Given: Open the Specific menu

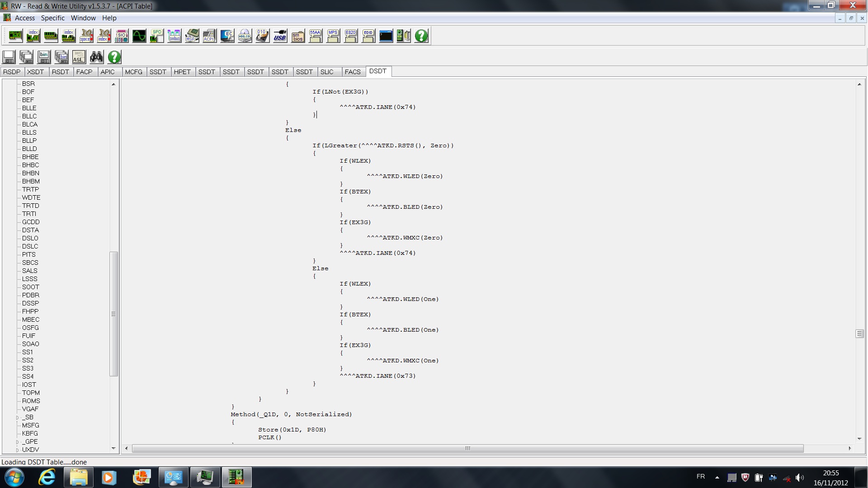Looking at the screenshot, I should pos(52,18).
